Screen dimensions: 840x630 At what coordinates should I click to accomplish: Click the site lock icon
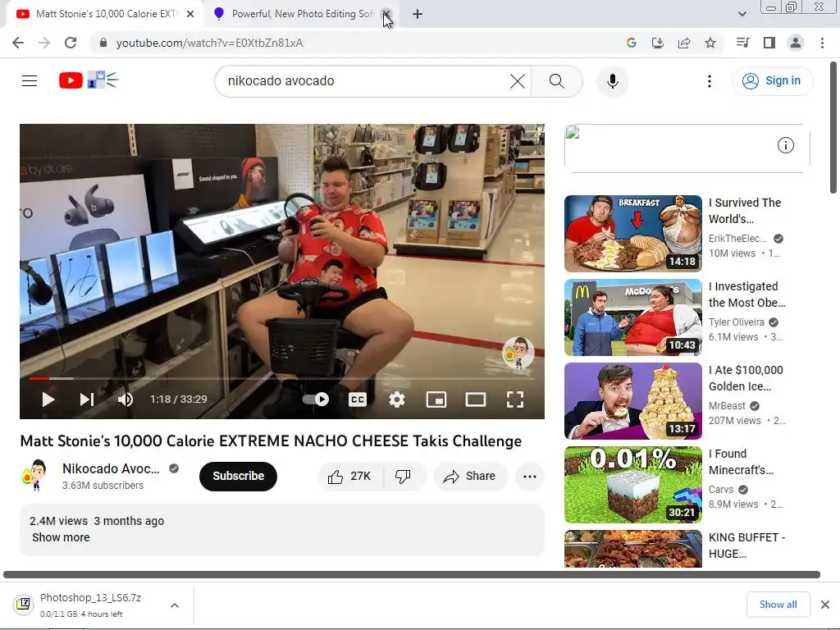pyautogui.click(x=103, y=43)
